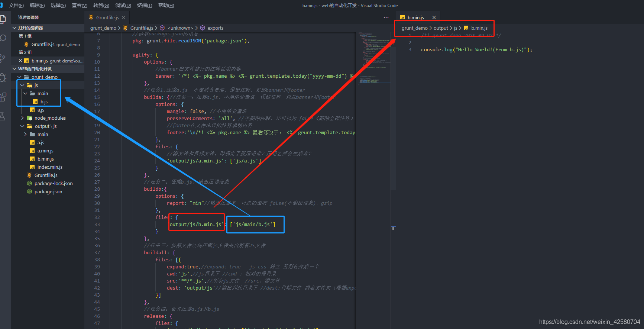The image size is (644, 329).
Task: Collapse the main folder containing b.js
Action: pos(25,93)
